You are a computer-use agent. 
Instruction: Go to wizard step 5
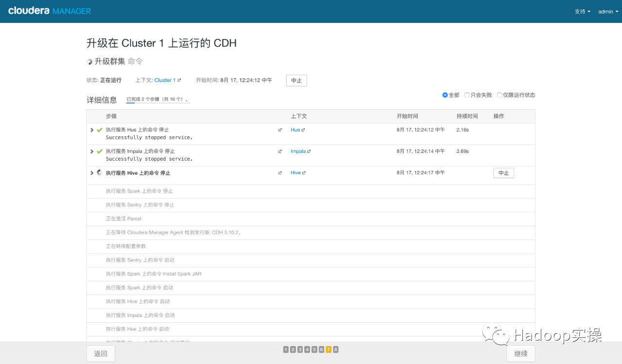coord(314,349)
